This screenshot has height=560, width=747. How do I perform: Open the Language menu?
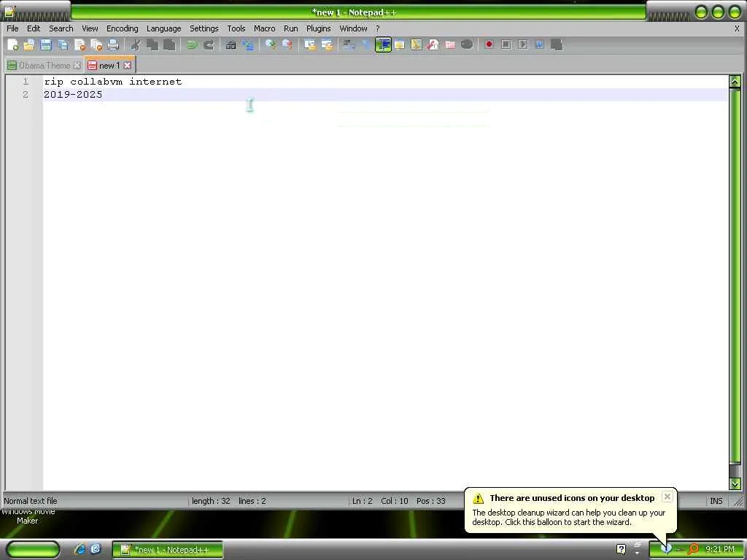pos(163,28)
